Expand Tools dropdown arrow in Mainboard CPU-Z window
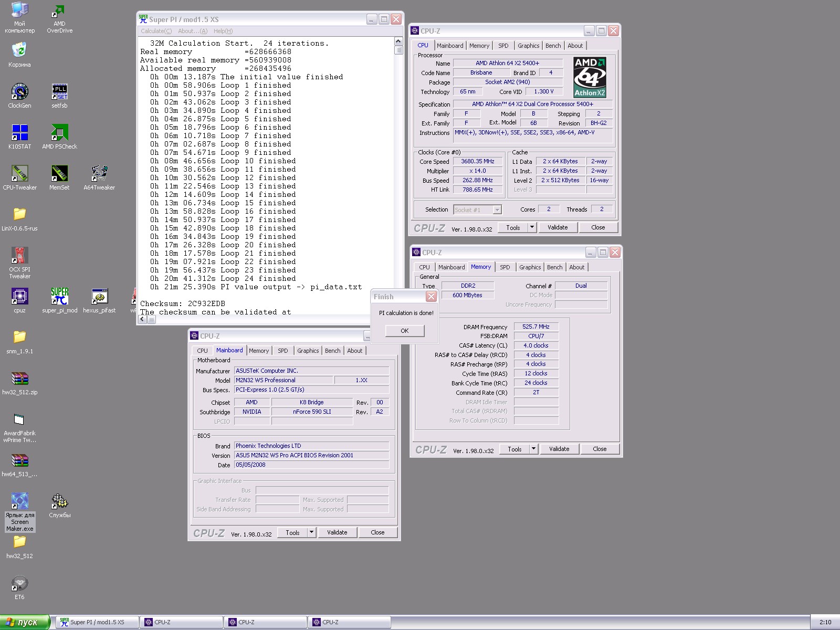This screenshot has height=630, width=840. [311, 532]
